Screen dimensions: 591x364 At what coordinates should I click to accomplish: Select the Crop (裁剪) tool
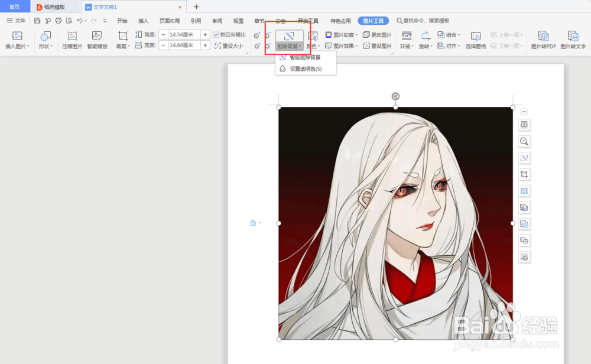(x=123, y=40)
